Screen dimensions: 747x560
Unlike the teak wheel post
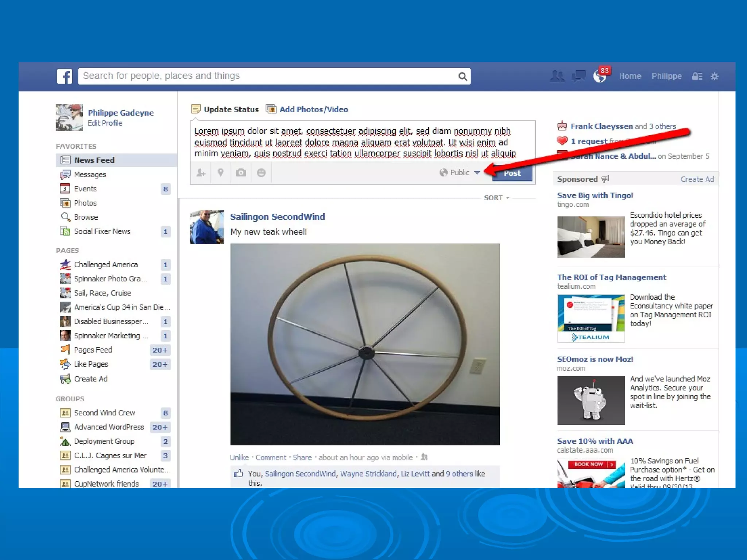tap(239, 458)
